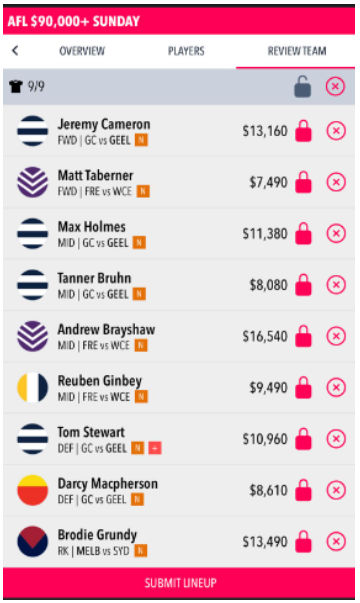Toggle the lock on Max Holmes
This screenshot has height=603, width=360.
click(303, 233)
